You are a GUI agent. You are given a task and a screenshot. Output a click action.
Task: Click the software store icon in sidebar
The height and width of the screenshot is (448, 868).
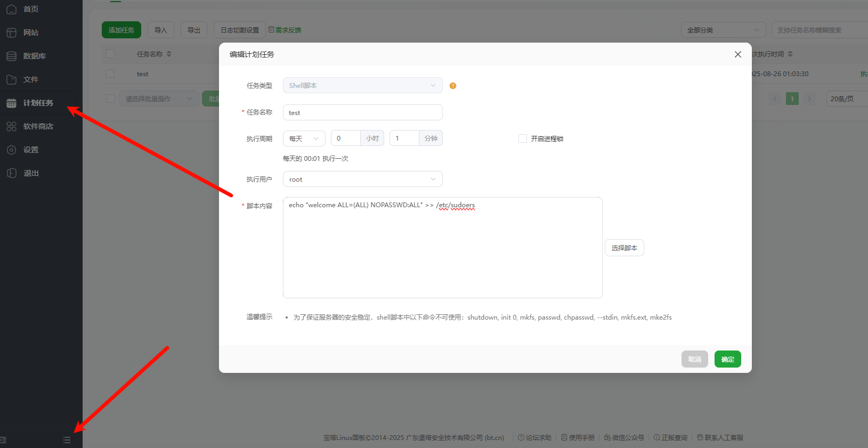click(11, 126)
